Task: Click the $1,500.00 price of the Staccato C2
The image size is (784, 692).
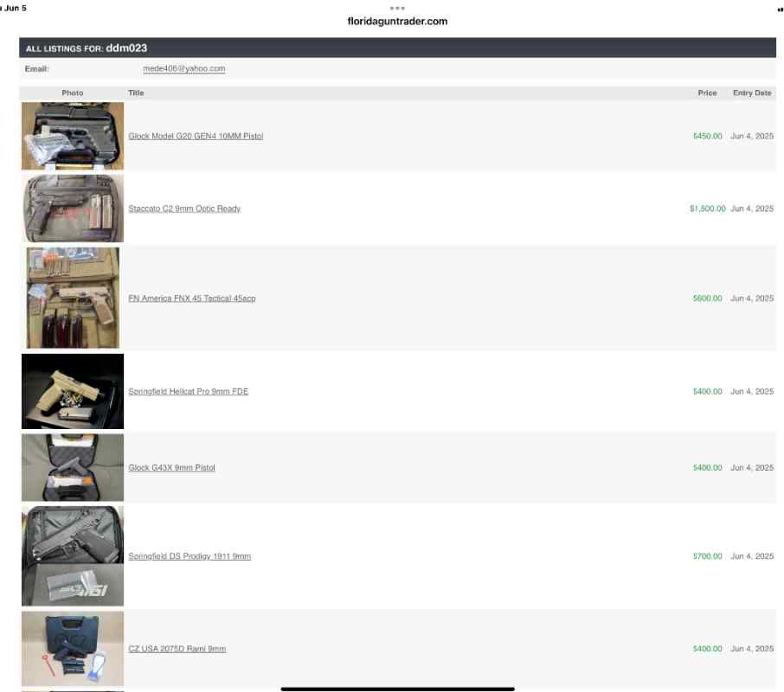Action: pyautogui.click(x=708, y=208)
